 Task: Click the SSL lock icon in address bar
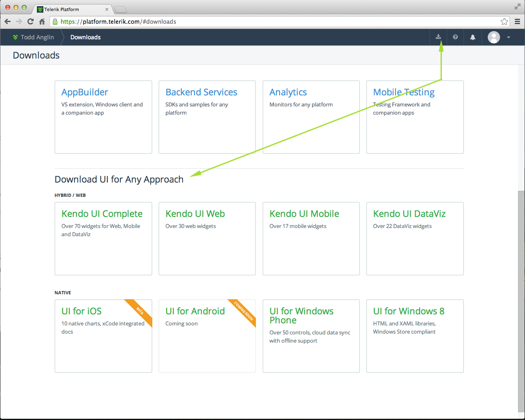click(x=55, y=21)
